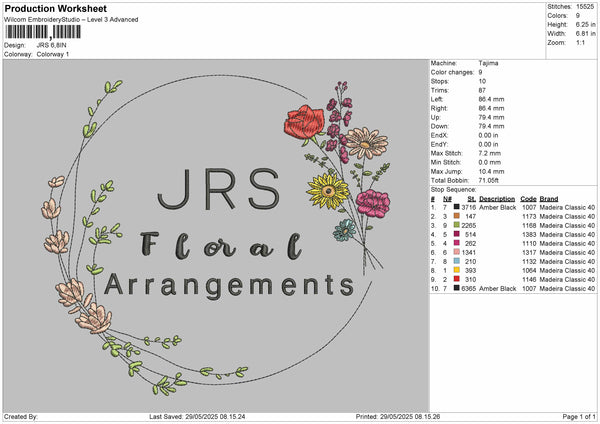Select the black swatch for stop 1
The width and height of the screenshot is (600, 424).
[457, 206]
